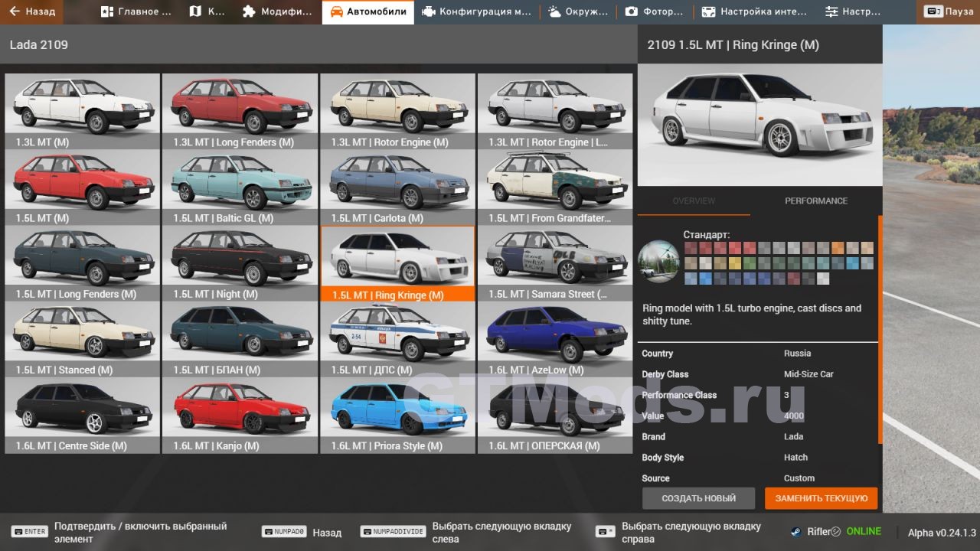
Task: Click the NUMPADDIVIDE key hint icon
Action: click(393, 532)
